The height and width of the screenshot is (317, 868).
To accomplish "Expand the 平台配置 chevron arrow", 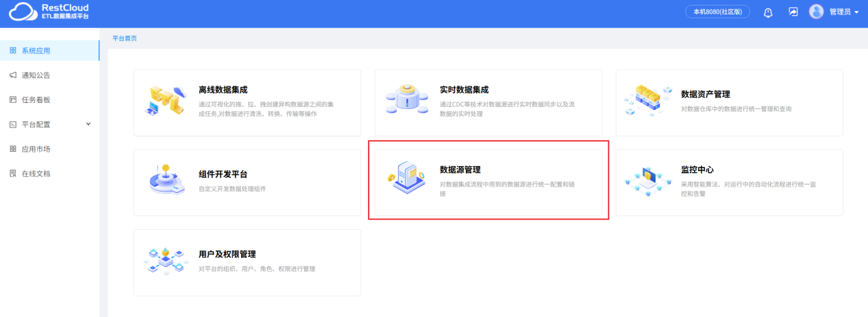I will 88,124.
